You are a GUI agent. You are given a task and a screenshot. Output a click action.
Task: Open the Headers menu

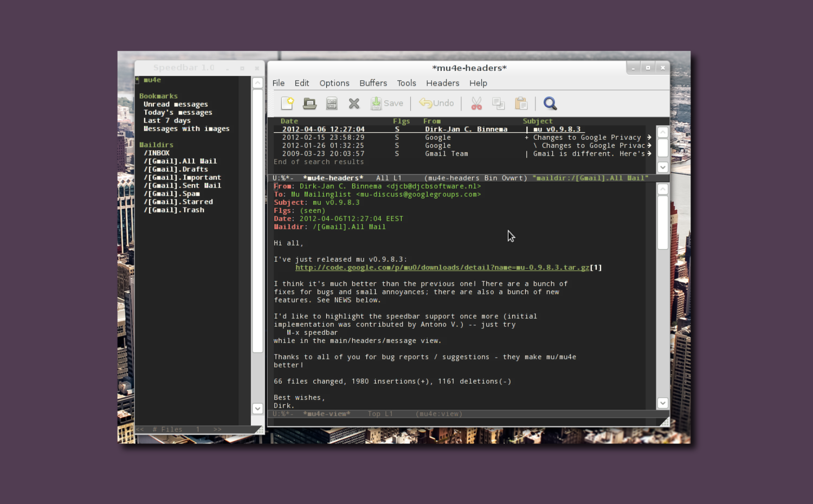(x=443, y=83)
